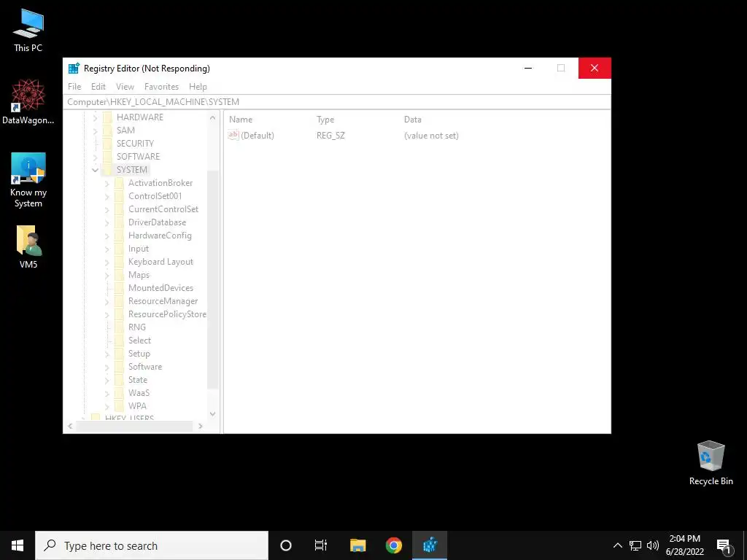
Task: Open Know my System shortcut
Action: (x=28, y=180)
